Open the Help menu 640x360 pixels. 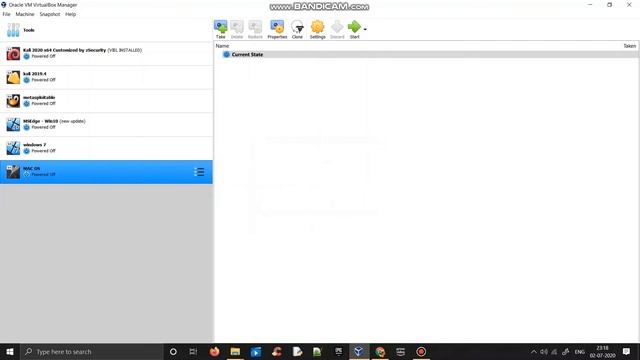[71, 14]
